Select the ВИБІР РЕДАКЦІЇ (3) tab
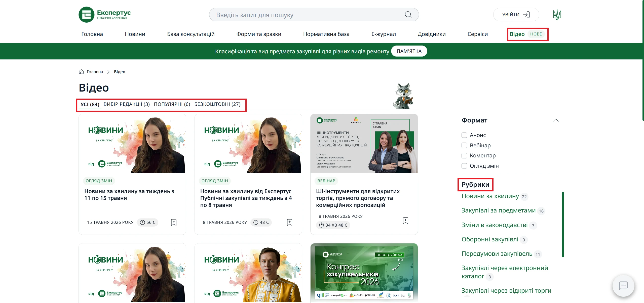 127,104
